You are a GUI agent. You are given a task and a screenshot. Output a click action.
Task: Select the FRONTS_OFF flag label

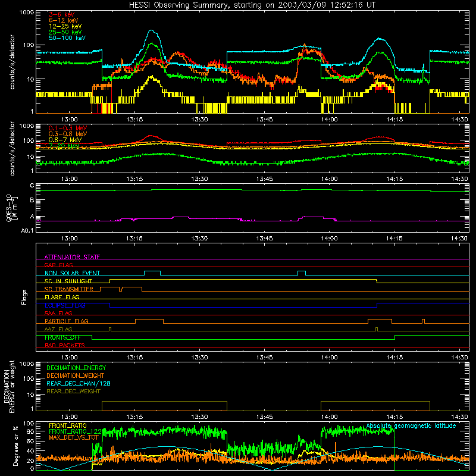tap(62, 337)
